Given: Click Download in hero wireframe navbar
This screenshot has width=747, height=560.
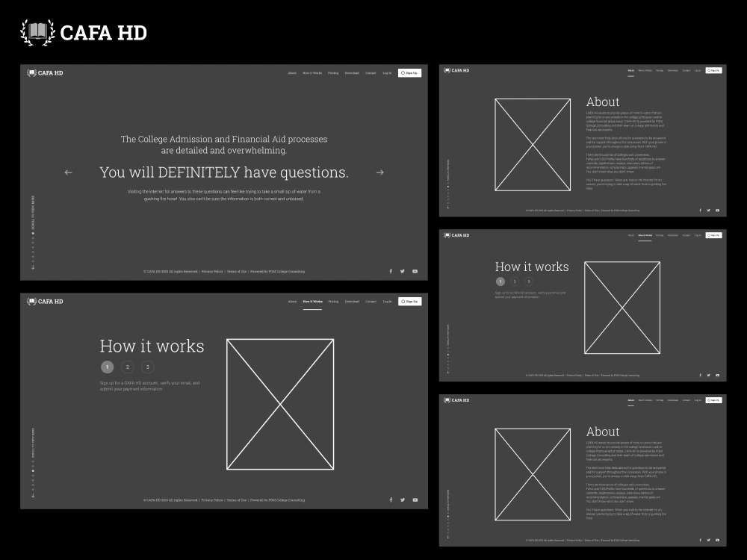Looking at the screenshot, I should click(352, 73).
